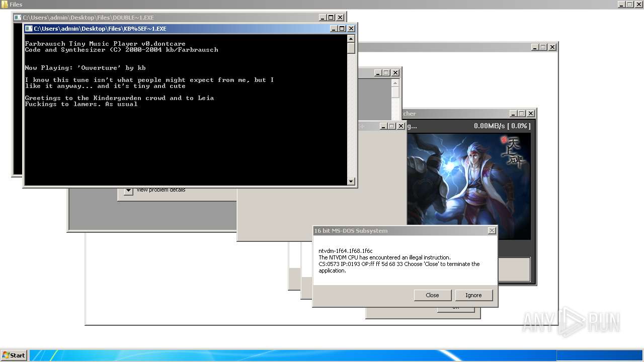644x362 pixels.
Task: Click the 'Farbrausch Tiny Music Player' console line
Action: coord(105,44)
